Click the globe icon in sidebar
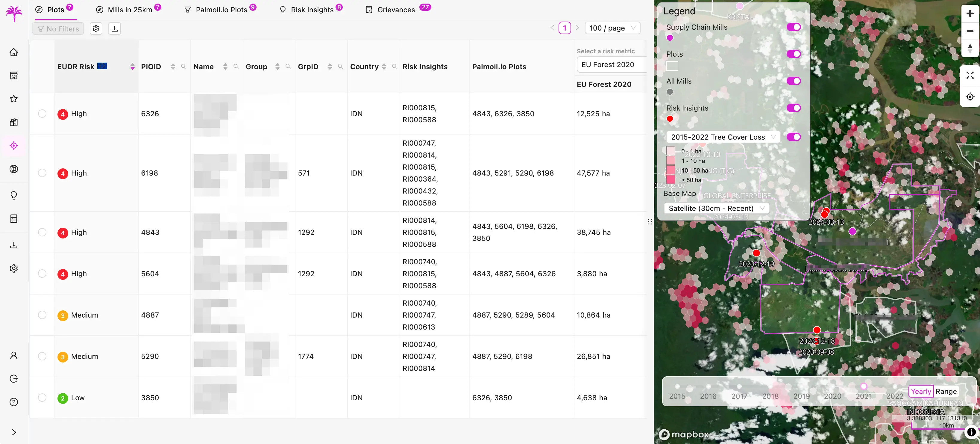The image size is (980, 444). pyautogui.click(x=14, y=169)
